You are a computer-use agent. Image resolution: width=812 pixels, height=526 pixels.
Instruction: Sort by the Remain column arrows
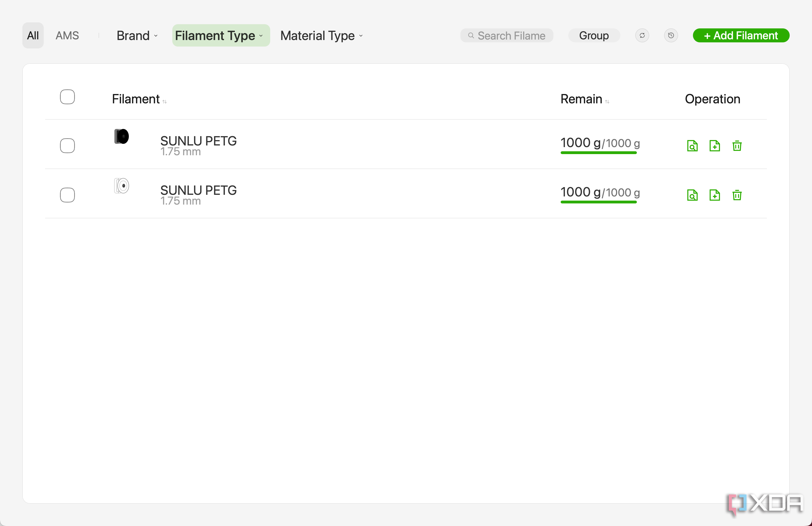(x=607, y=101)
